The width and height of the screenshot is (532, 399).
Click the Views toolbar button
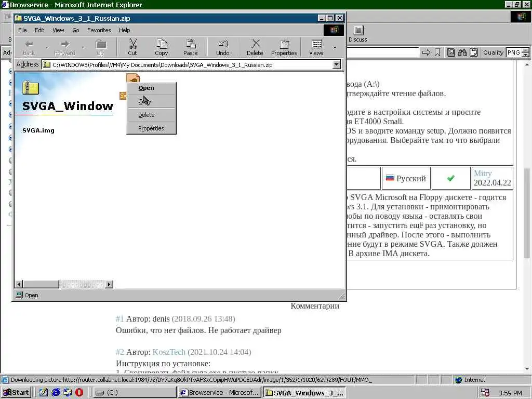coord(316,47)
